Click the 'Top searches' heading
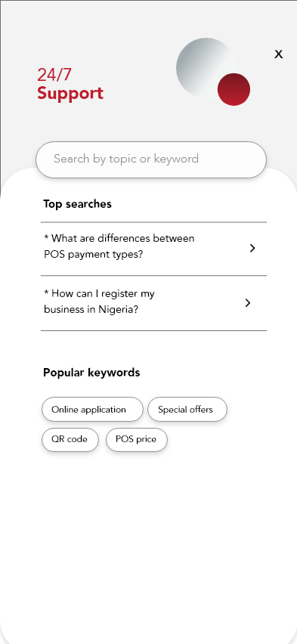 coord(77,204)
